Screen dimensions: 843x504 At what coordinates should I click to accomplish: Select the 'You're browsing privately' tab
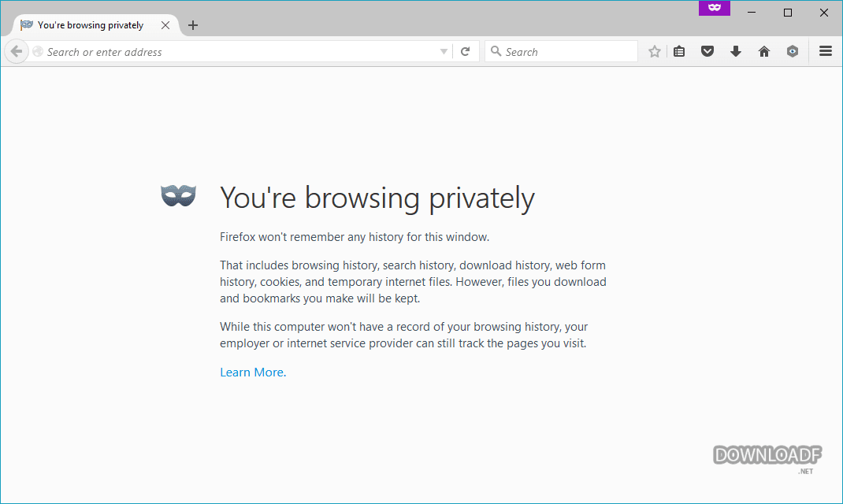(95, 25)
